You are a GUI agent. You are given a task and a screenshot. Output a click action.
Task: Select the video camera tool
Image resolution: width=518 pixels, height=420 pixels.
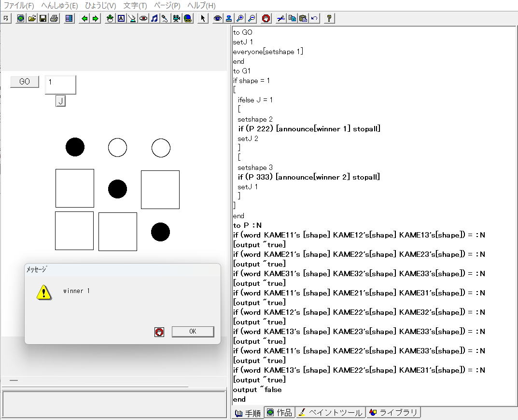click(176, 18)
